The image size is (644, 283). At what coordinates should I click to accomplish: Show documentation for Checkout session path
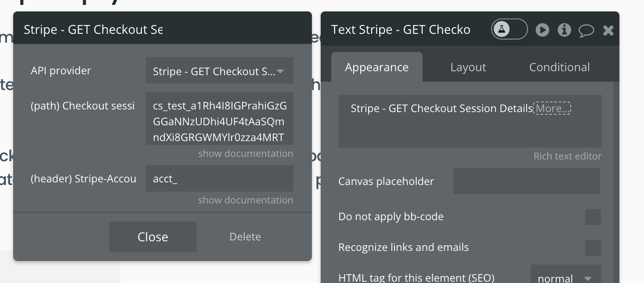coord(245,153)
